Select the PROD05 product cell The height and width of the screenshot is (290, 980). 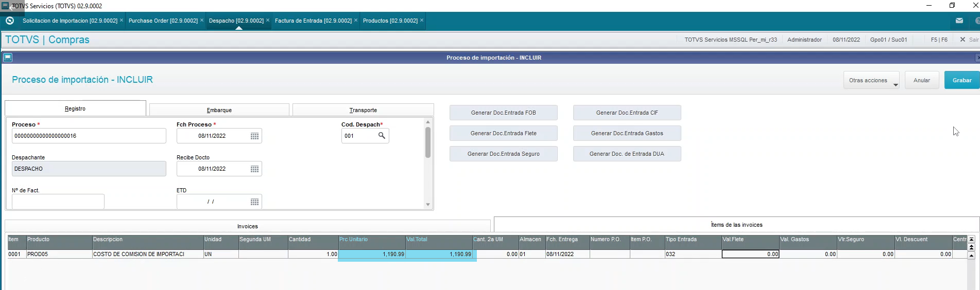tap(59, 254)
